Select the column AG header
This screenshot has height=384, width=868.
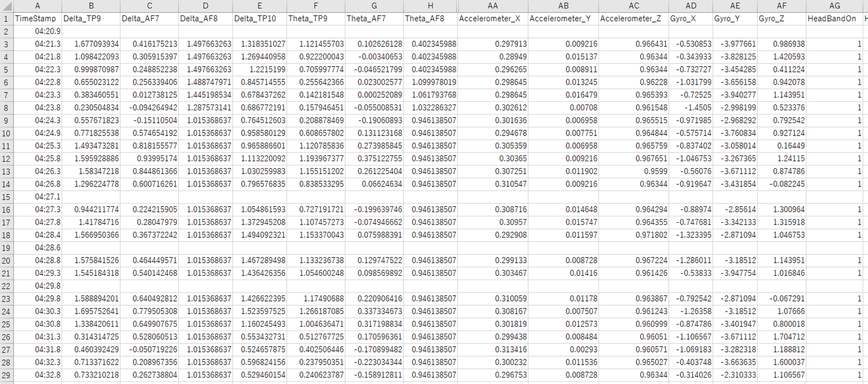pyautogui.click(x=834, y=5)
